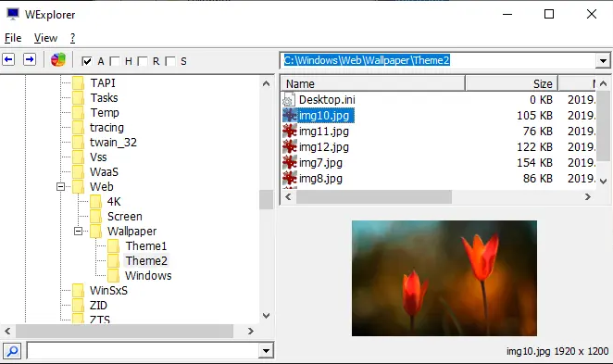The image size is (613, 364).
Task: Click the file list scroll down arrow
Action: [x=603, y=181]
